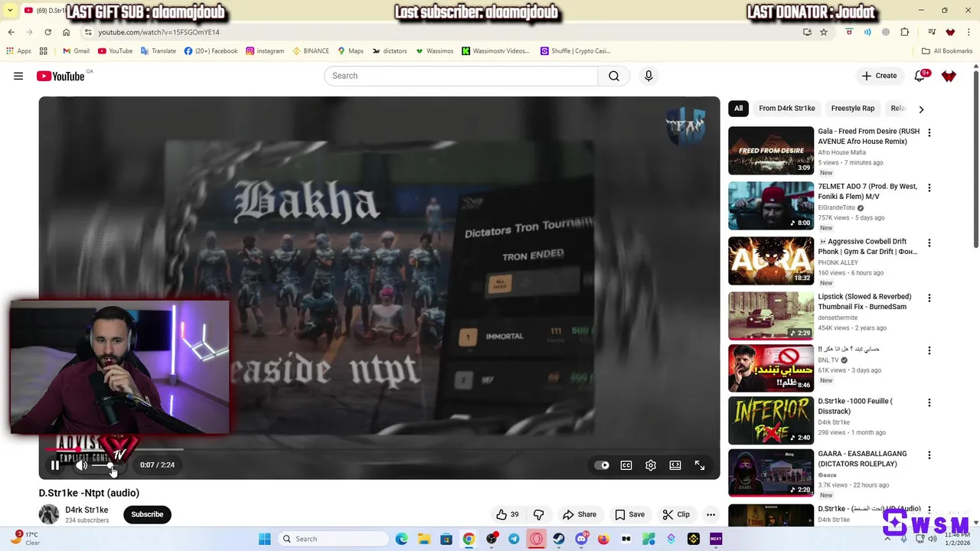This screenshot has height=551, width=980.
Task: Click the browser address bar URL
Action: tap(158, 32)
